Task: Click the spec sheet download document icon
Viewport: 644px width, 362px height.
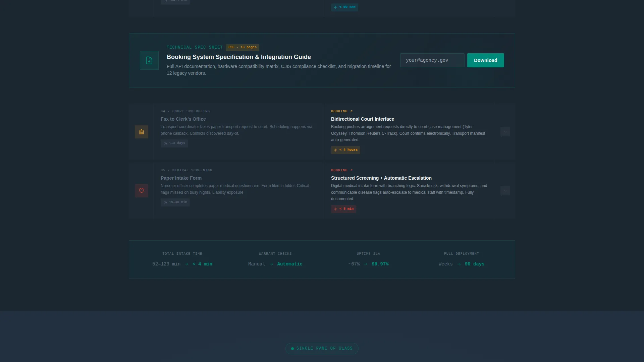Action: [149, 60]
